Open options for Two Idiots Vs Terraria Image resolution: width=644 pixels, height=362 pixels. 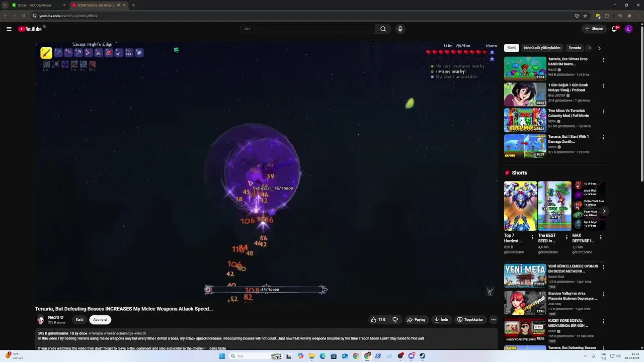603,112
